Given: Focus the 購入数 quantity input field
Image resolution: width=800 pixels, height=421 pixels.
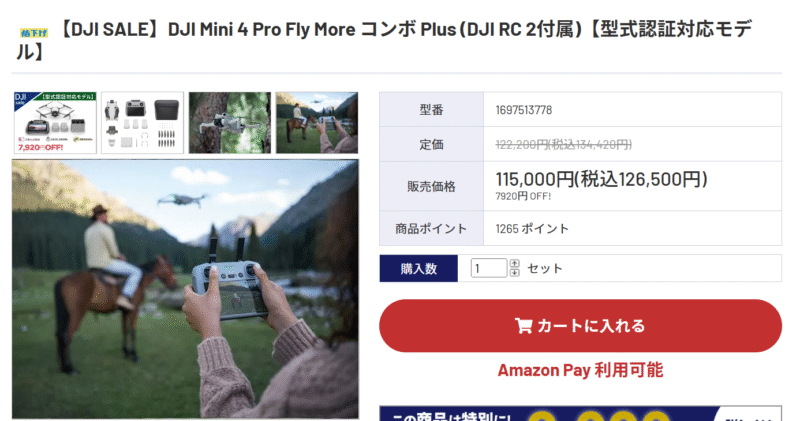Looking at the screenshot, I should point(488,268).
